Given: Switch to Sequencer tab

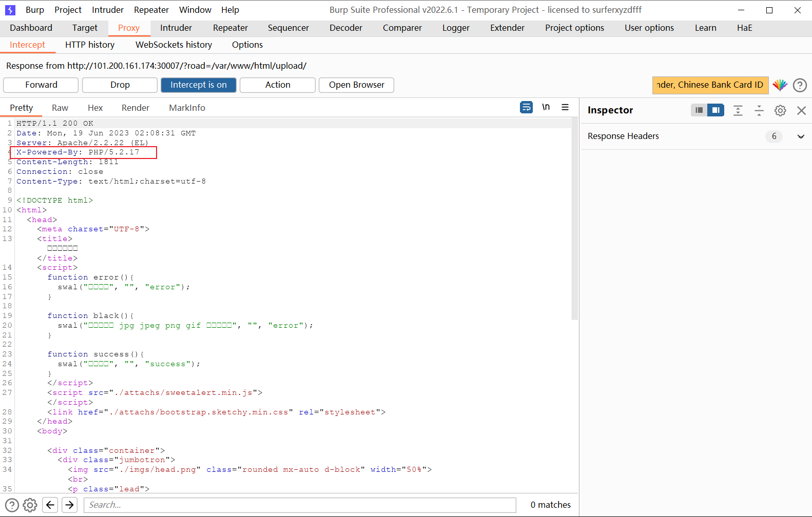Looking at the screenshot, I should 288,28.
